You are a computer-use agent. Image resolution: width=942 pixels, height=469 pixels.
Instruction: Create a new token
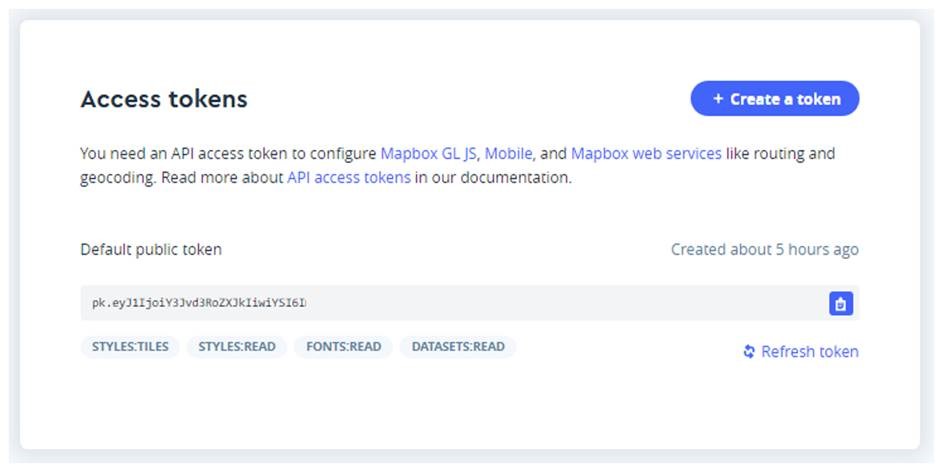(x=775, y=98)
